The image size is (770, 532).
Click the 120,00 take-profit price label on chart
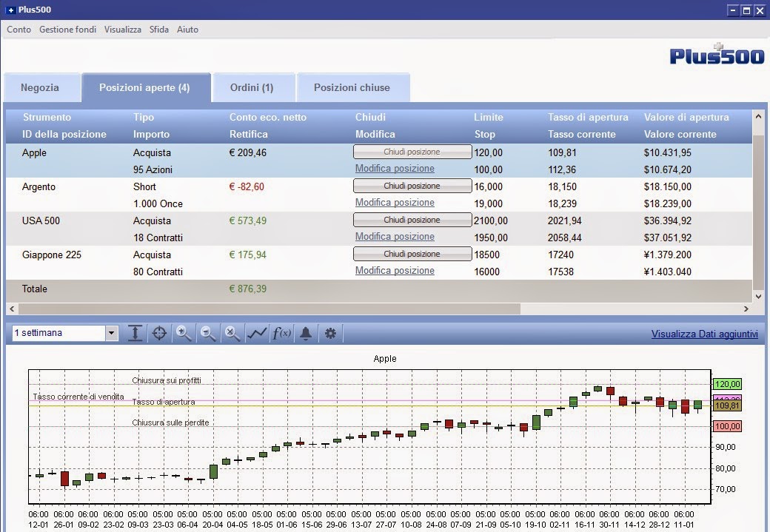click(x=727, y=384)
